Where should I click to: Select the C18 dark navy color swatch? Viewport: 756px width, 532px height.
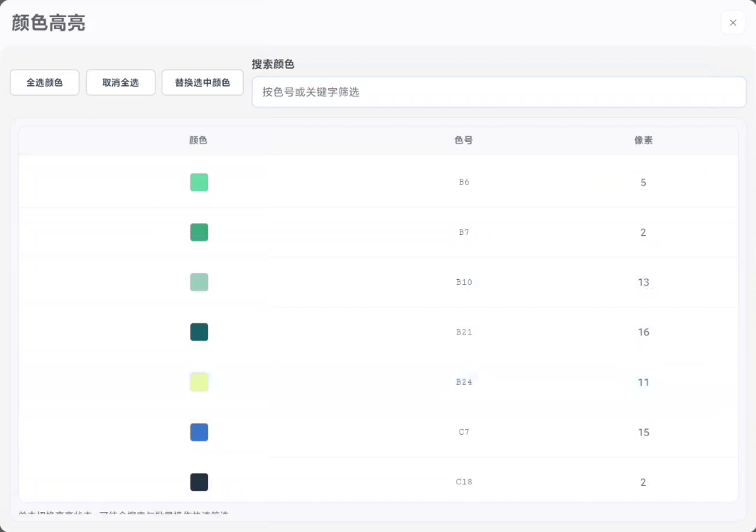pyautogui.click(x=199, y=482)
